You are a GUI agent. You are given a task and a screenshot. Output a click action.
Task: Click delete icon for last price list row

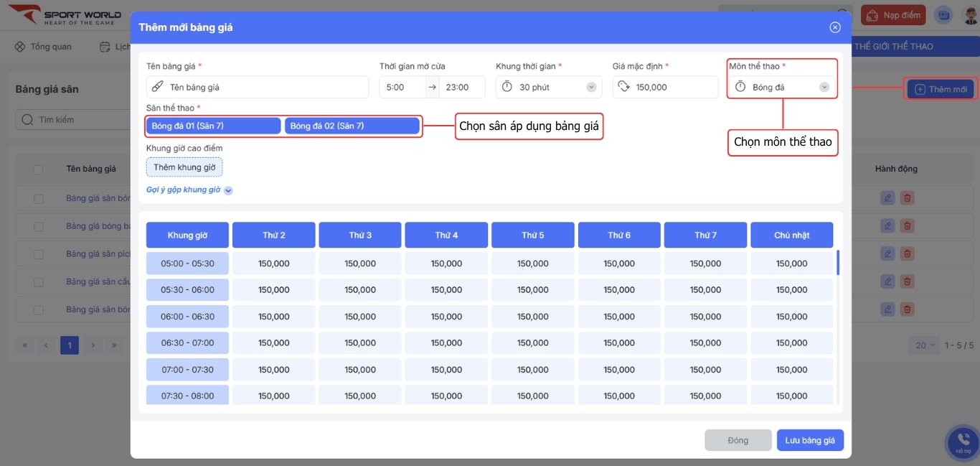click(x=907, y=309)
